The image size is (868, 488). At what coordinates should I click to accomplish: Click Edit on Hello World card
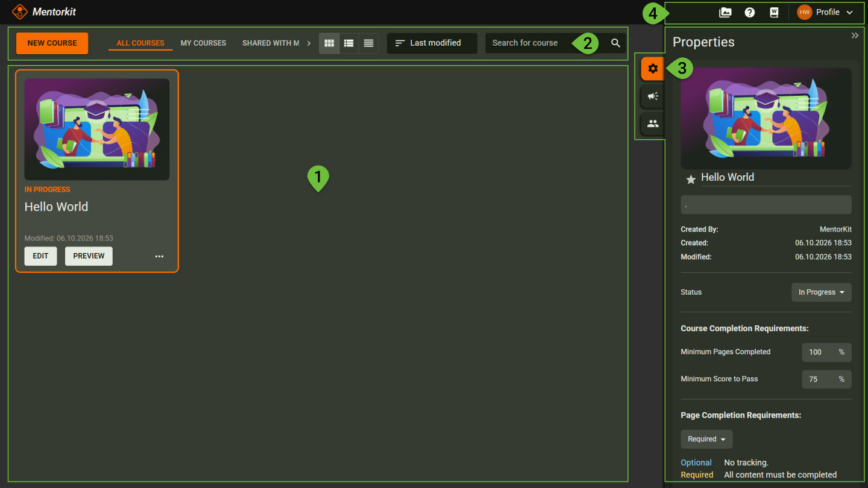(x=40, y=256)
